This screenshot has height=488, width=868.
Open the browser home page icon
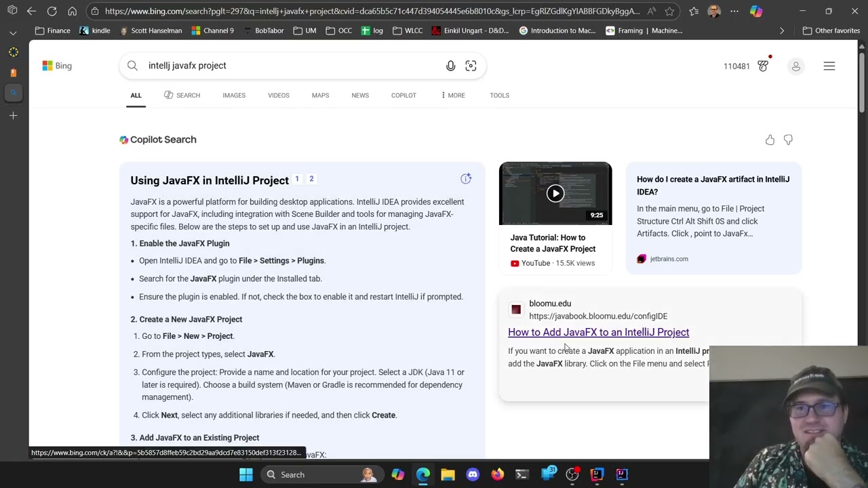(x=72, y=12)
